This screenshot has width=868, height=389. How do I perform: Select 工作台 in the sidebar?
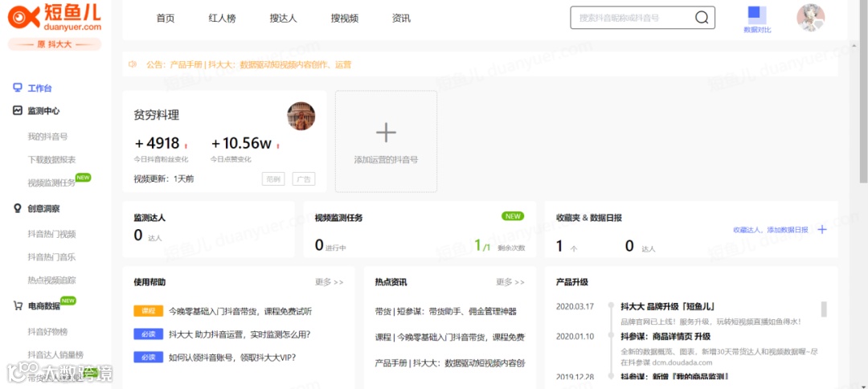[x=40, y=88]
